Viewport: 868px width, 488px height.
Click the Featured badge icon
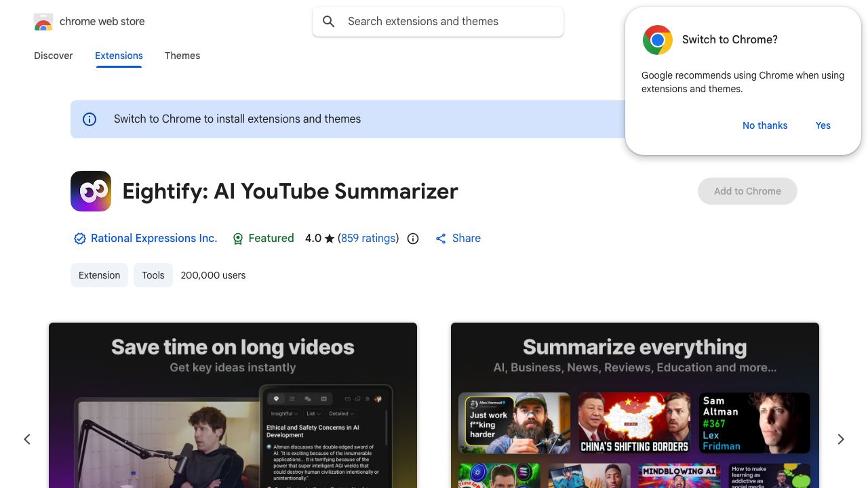point(238,239)
